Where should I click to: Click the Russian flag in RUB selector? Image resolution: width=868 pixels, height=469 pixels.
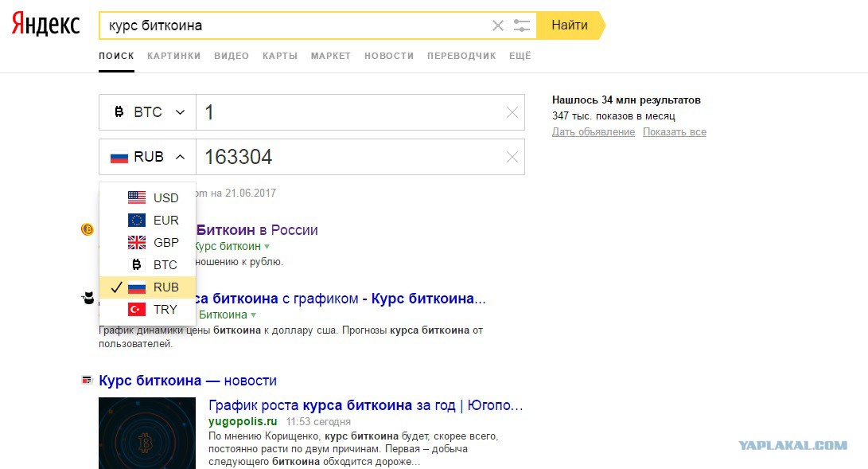coord(119,157)
